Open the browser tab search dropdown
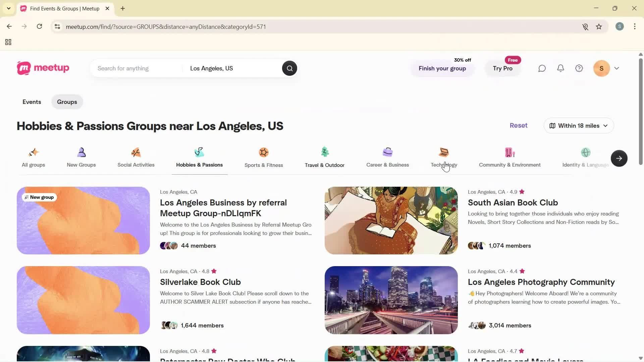The image size is (644, 362). click(8, 8)
